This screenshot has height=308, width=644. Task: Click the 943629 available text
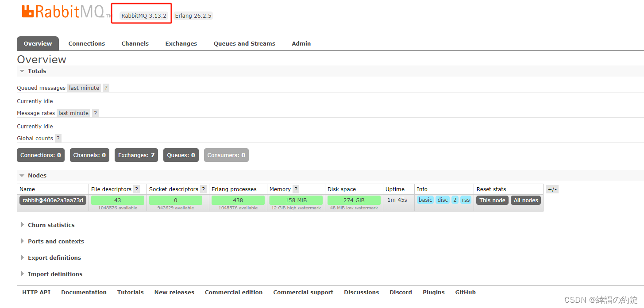(176, 208)
